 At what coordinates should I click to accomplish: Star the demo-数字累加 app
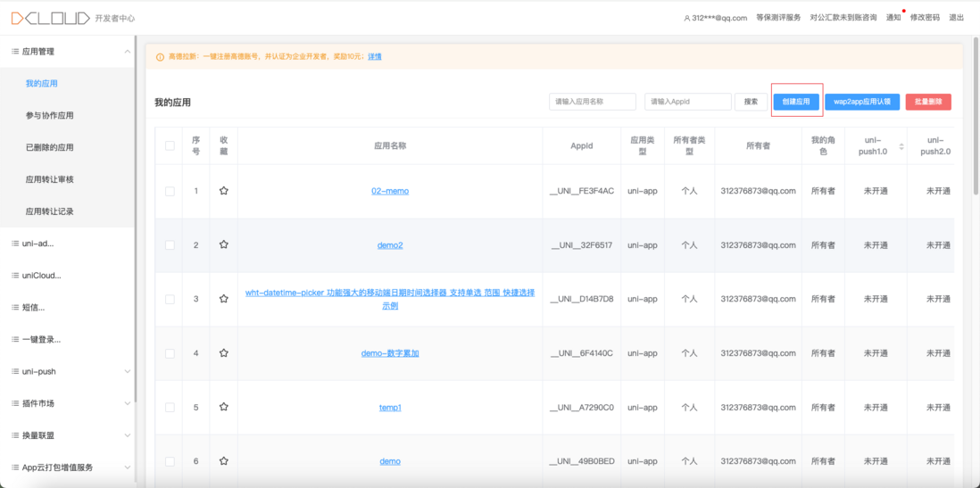[x=224, y=353]
